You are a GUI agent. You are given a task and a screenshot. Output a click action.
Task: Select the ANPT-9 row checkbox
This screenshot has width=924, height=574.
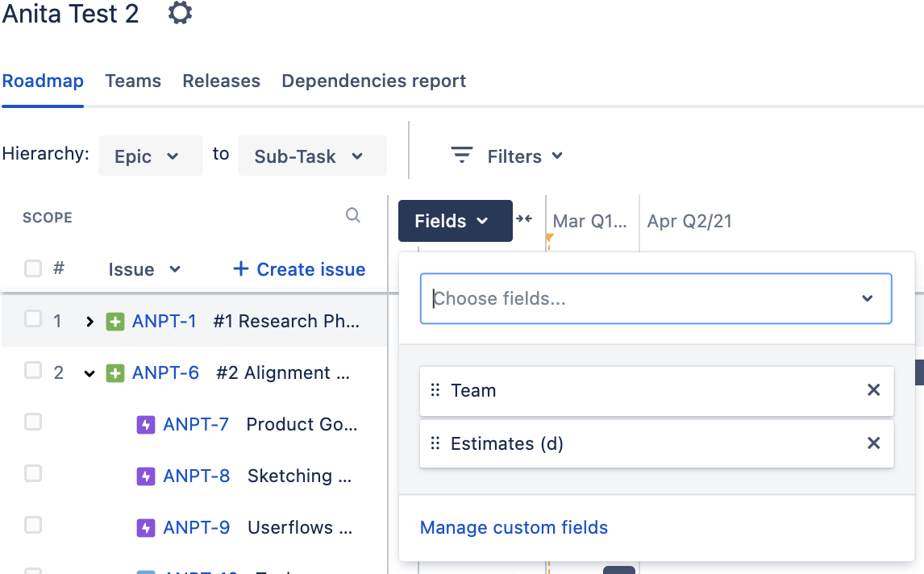point(33,525)
